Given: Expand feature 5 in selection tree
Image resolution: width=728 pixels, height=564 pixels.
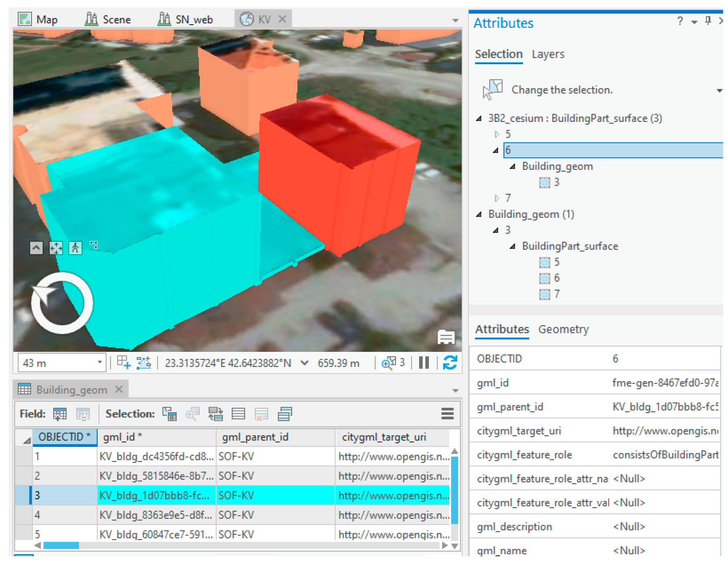Looking at the screenshot, I should [x=496, y=134].
